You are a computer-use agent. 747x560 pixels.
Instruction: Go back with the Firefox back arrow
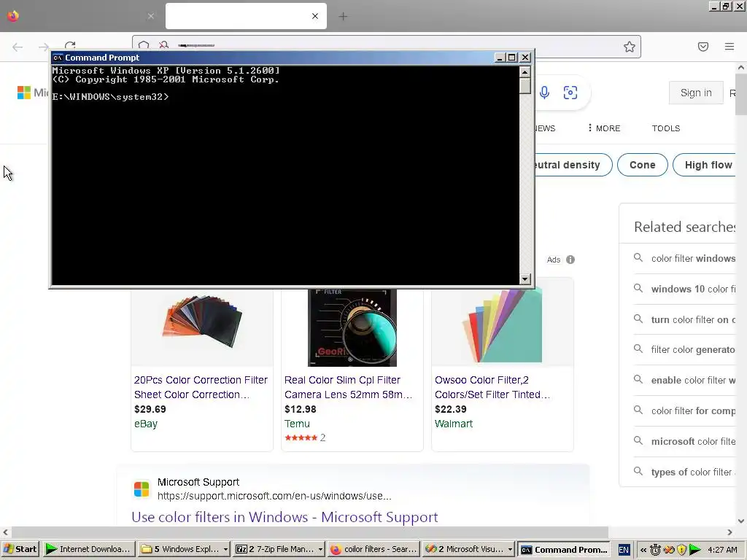(x=18, y=47)
